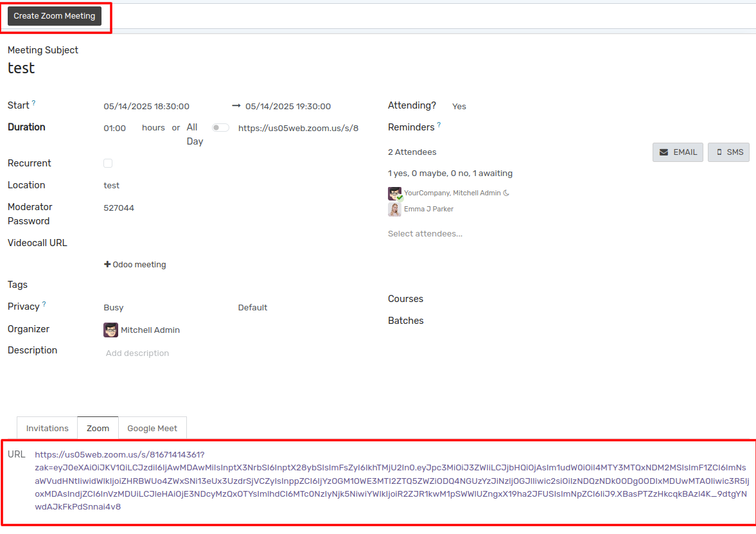
Task: Check the Recurrent checkbox
Action: click(108, 163)
